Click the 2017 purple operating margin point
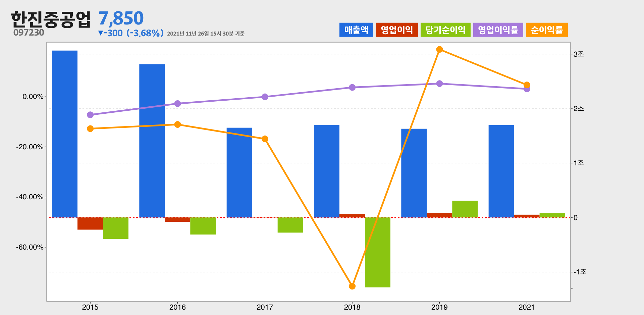644x315 pixels. click(x=265, y=97)
